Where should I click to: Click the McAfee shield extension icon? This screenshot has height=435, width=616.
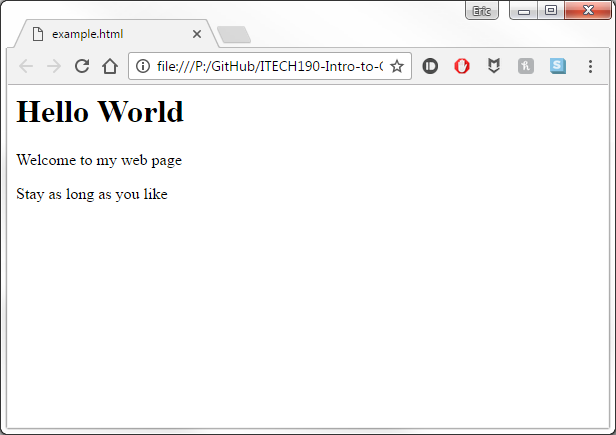(x=494, y=66)
